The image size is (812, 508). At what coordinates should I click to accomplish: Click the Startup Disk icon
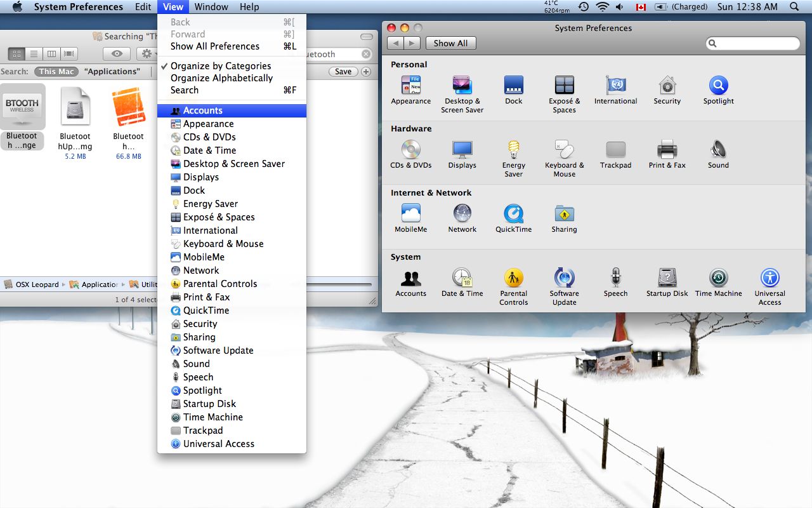tap(667, 278)
